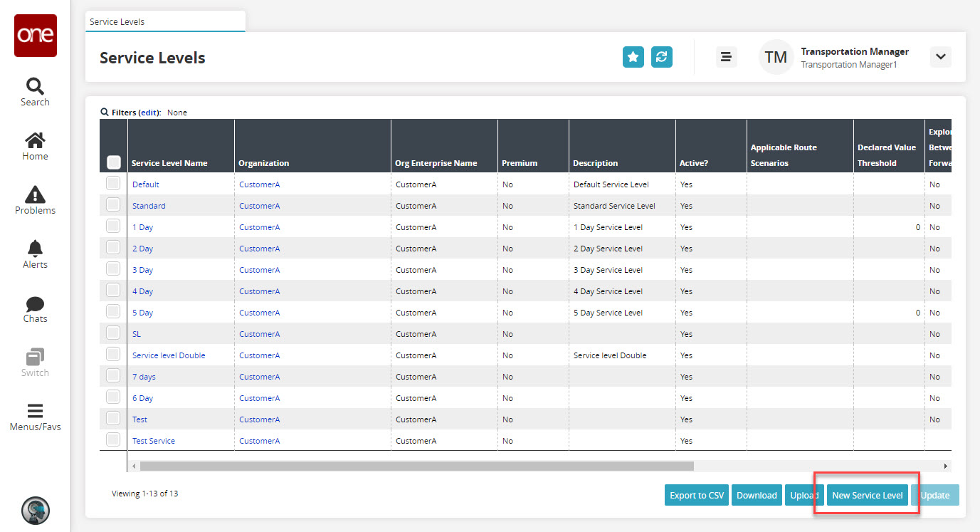Refresh the Service Levels page
The width and height of the screenshot is (980, 532).
[662, 57]
